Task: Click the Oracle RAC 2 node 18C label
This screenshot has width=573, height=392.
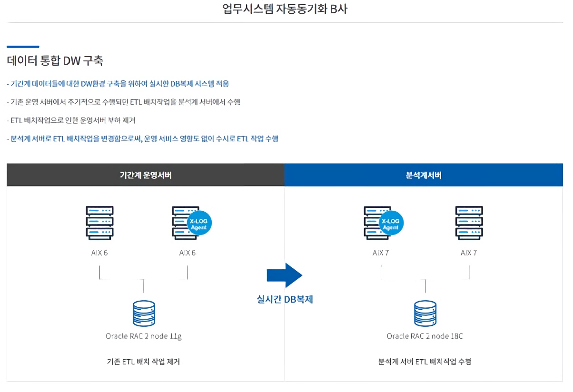Action: (x=425, y=336)
